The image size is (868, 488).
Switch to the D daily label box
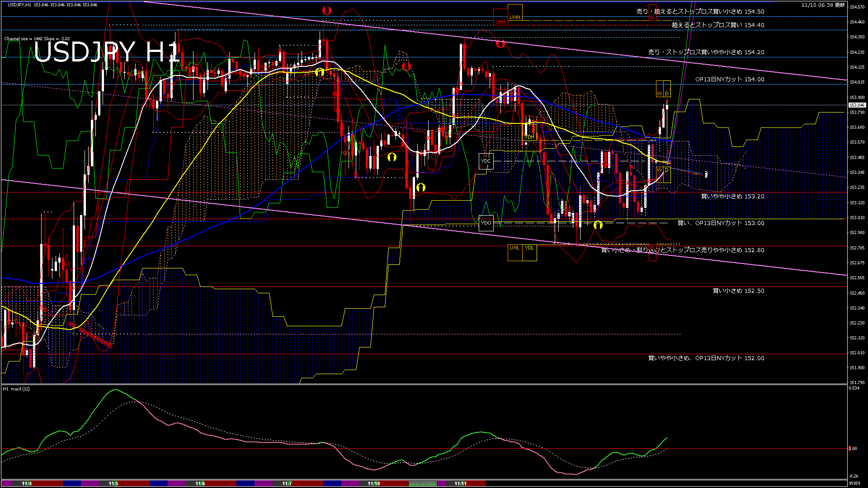[666, 94]
